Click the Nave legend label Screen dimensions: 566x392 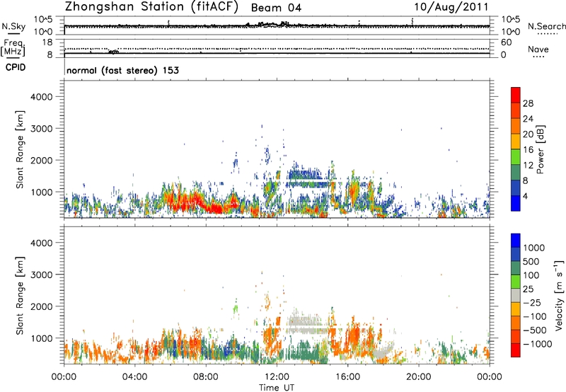click(538, 49)
